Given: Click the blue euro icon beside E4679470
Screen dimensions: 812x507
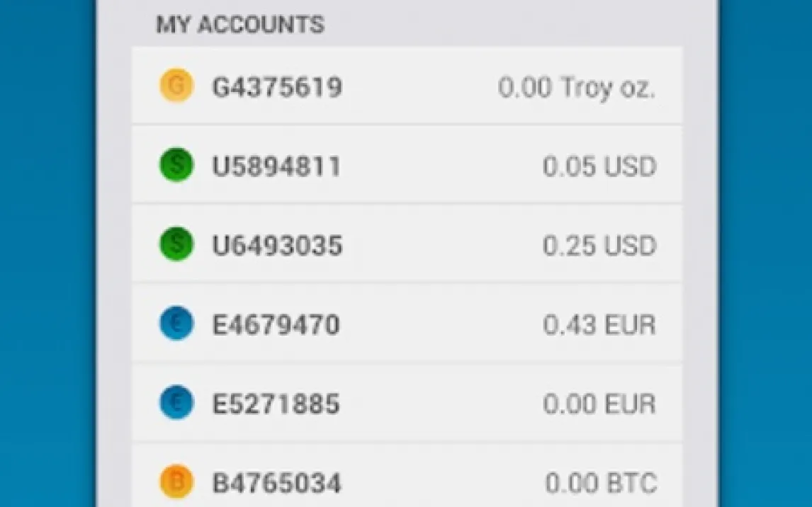Looking at the screenshot, I should [176, 325].
